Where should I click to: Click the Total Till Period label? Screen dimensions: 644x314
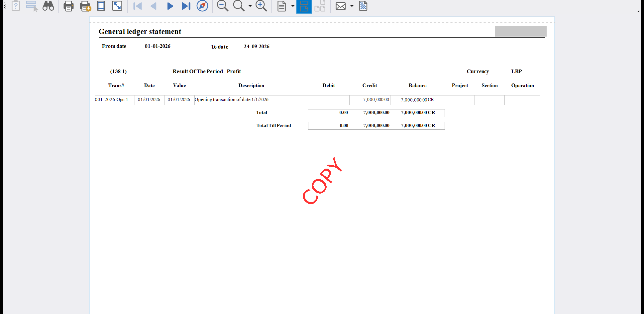(x=273, y=125)
